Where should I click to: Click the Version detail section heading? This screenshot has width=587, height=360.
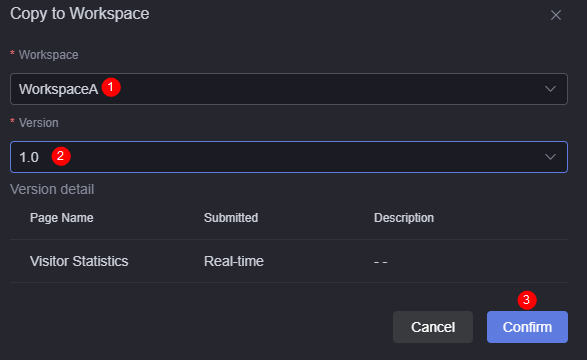[52, 189]
